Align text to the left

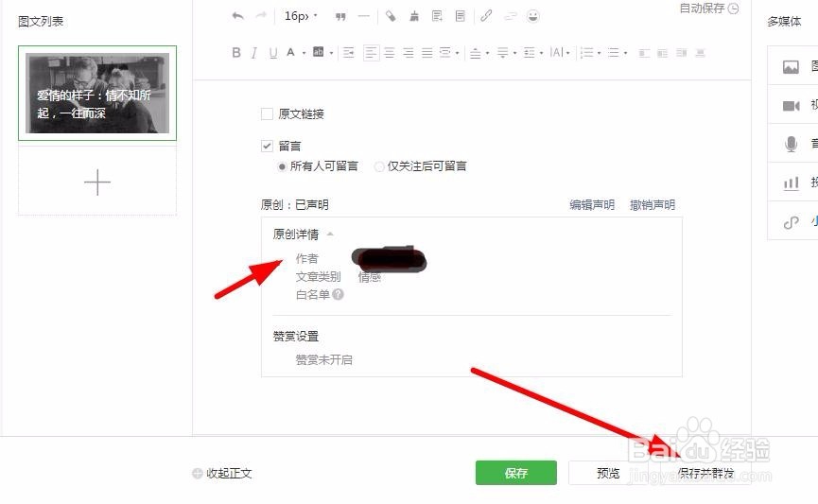point(371,53)
